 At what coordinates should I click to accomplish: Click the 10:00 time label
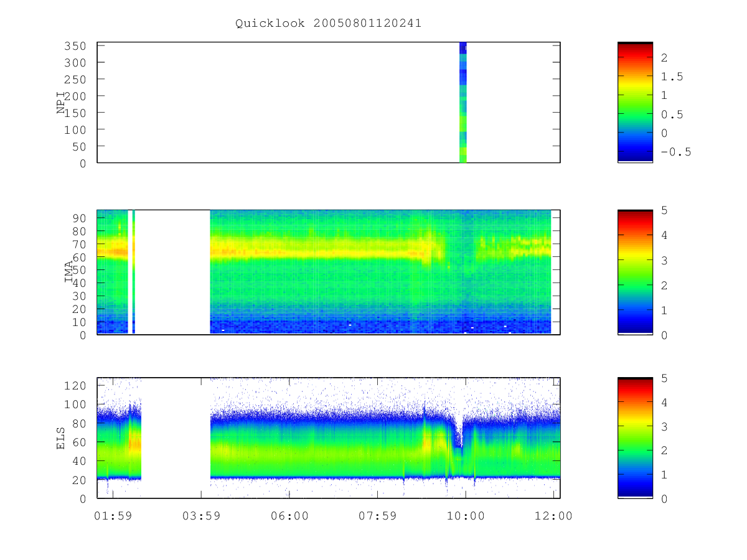466,515
